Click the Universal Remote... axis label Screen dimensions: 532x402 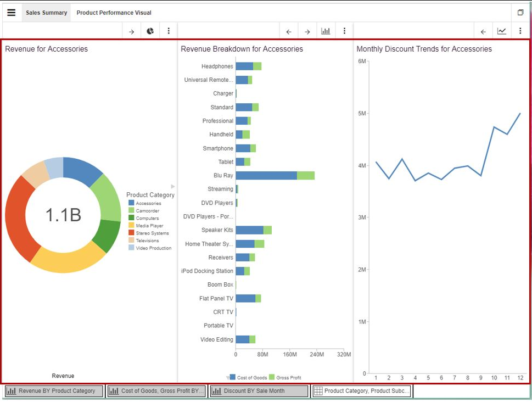pos(209,80)
